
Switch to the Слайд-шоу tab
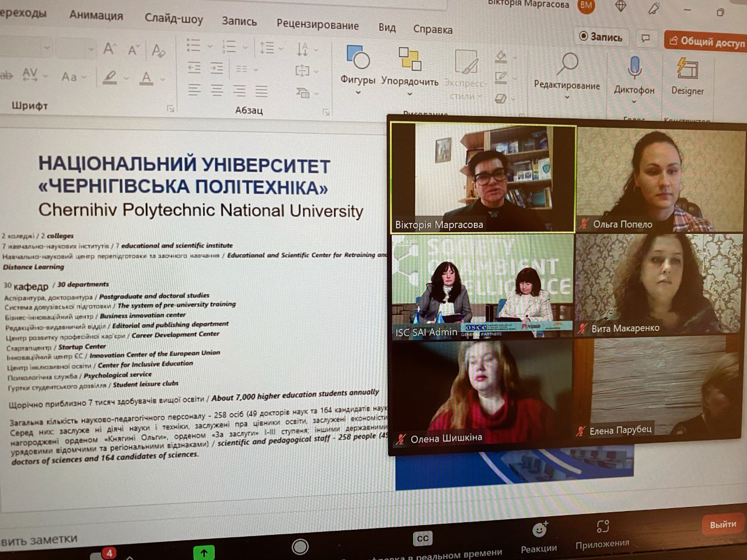tap(173, 19)
